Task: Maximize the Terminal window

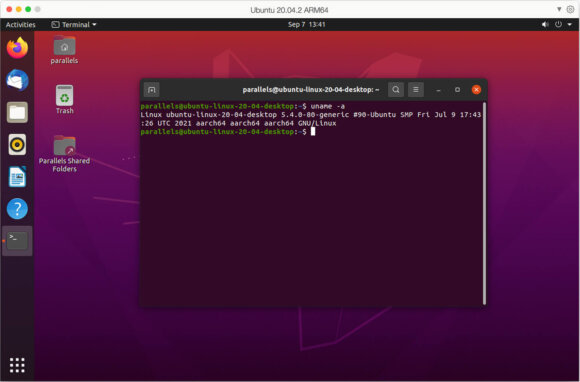Action: [457, 89]
